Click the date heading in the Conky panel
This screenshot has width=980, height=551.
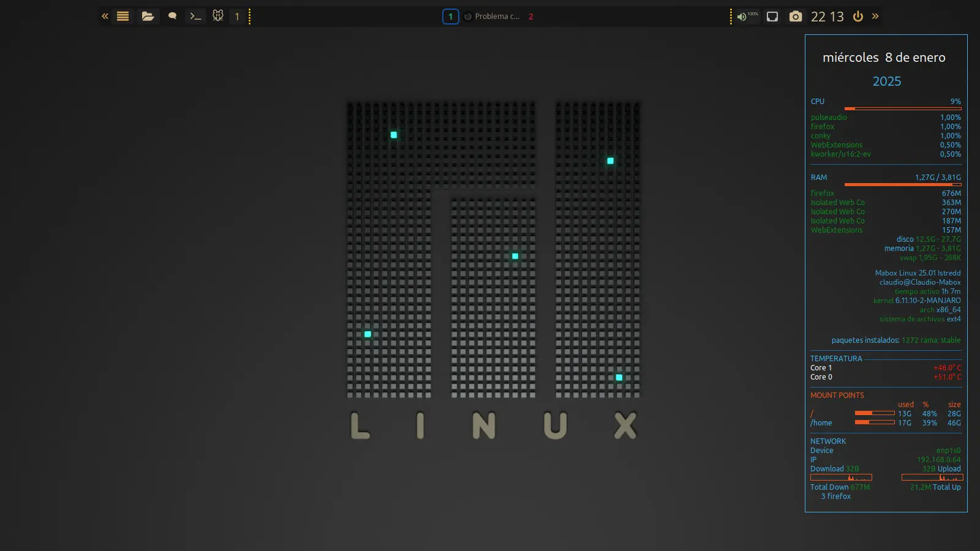click(884, 58)
